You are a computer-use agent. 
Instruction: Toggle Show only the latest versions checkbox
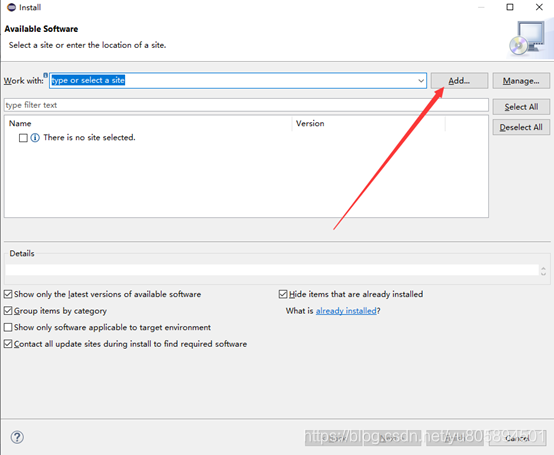8,294
